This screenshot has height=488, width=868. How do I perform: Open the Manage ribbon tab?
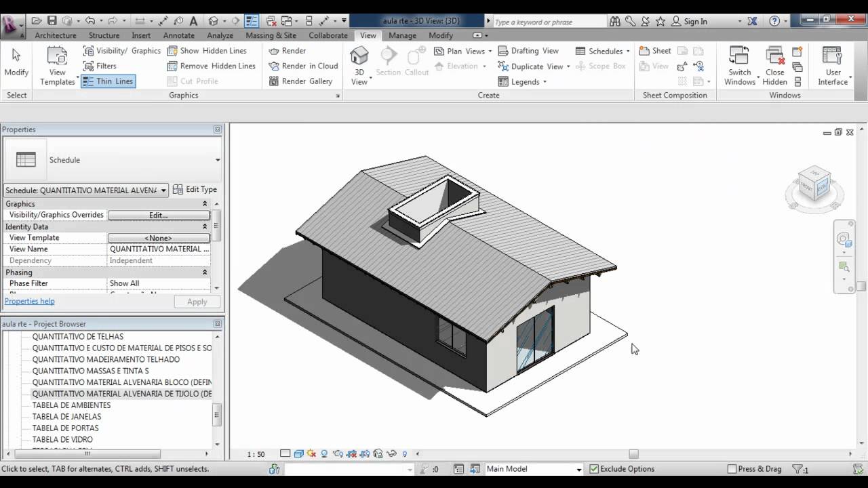pos(402,35)
